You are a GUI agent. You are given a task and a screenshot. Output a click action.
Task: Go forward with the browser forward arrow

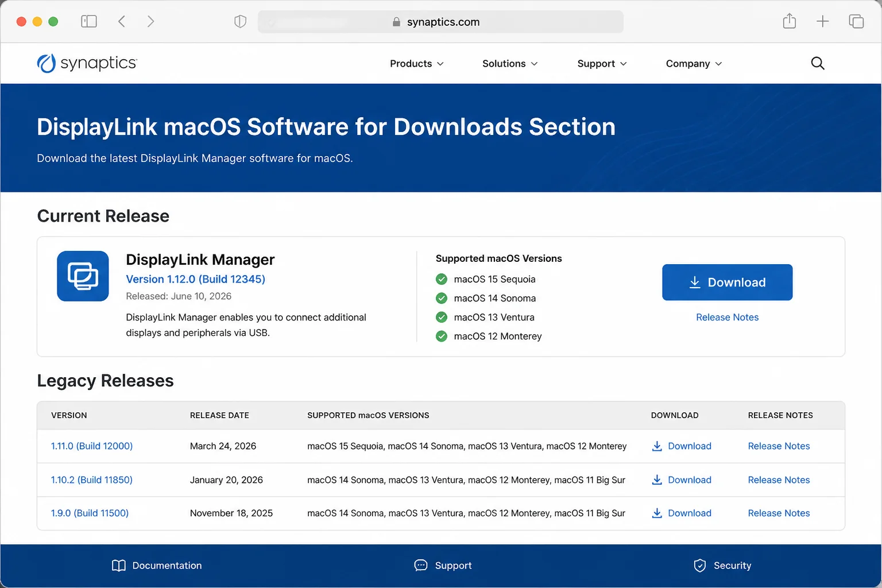coord(150,22)
